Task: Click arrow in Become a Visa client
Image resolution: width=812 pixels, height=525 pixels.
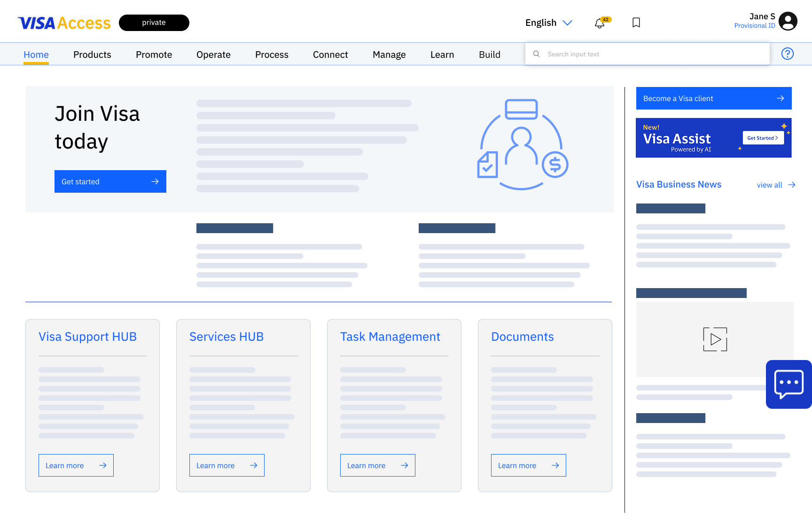Action: pos(781,98)
